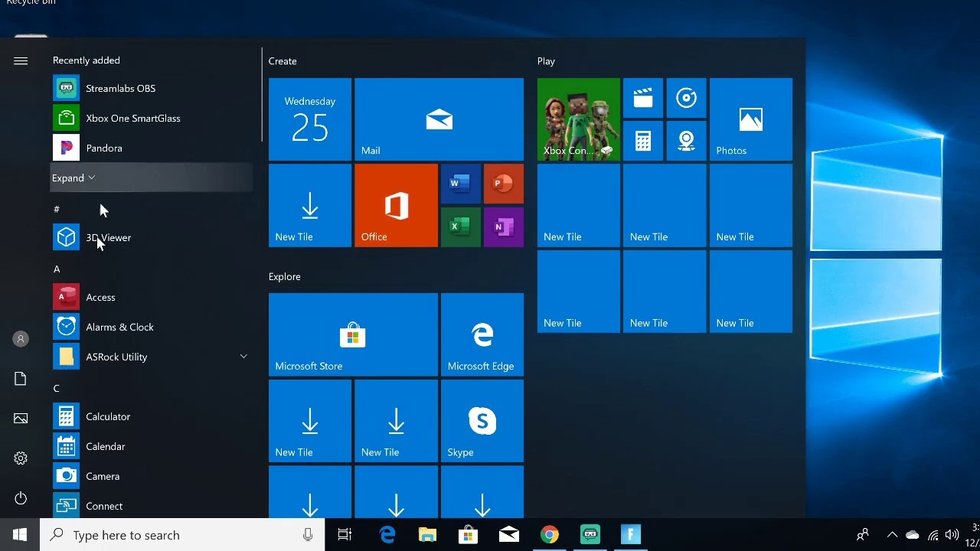980x551 pixels.
Task: Open 3D Viewer app
Action: coord(152,237)
